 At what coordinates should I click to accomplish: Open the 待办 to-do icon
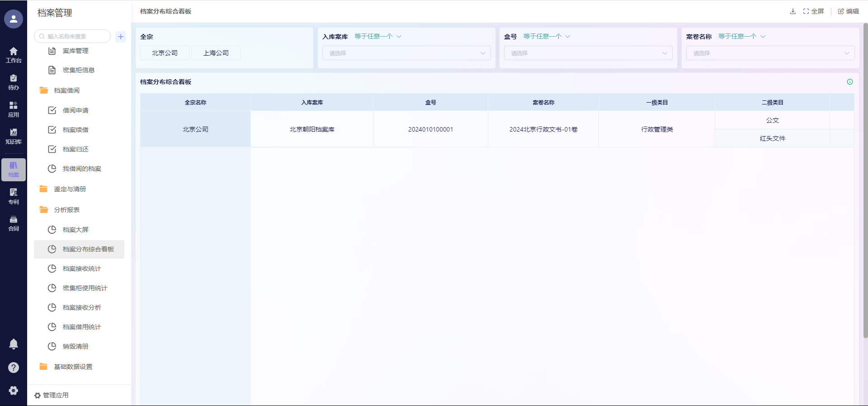coord(14,82)
